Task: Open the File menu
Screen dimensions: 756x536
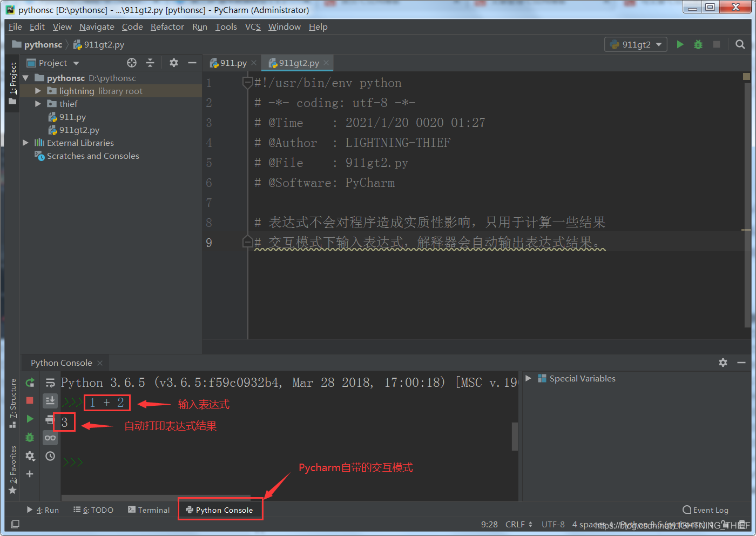Action: coord(15,26)
